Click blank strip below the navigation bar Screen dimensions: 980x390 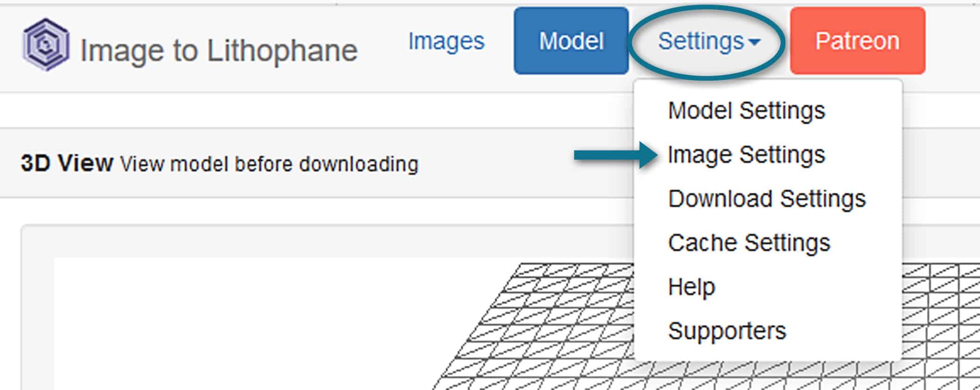(280, 110)
